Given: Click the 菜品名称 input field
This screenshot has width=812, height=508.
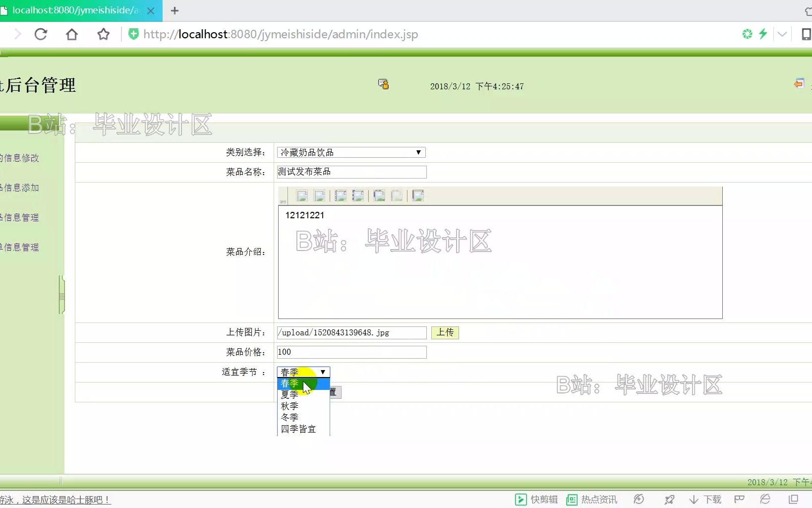Looking at the screenshot, I should (351, 172).
